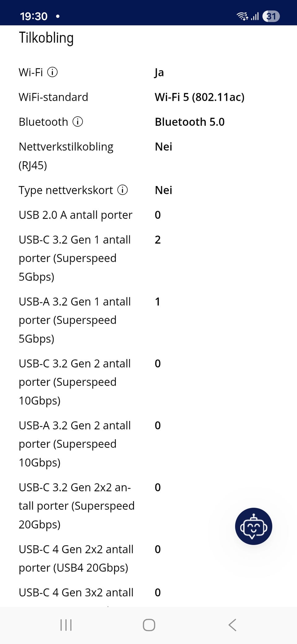Tap the Android back navigation arrow
The image size is (297, 644).
232,625
